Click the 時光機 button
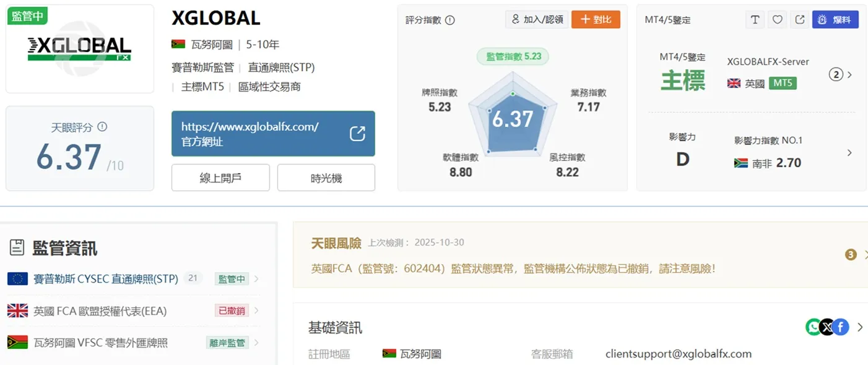 point(326,178)
